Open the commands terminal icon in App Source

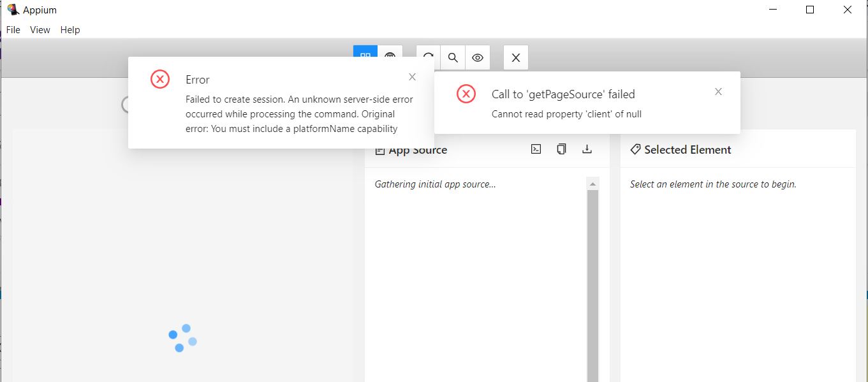pos(536,149)
